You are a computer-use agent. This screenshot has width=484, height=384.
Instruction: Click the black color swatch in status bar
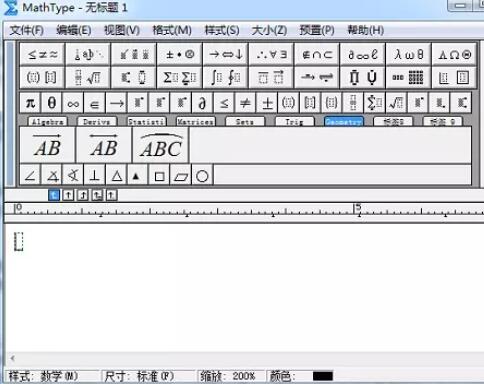[323, 376]
